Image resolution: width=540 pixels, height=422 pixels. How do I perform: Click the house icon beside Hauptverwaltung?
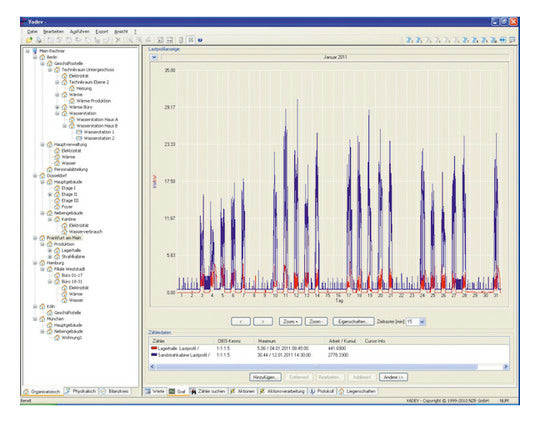(x=50, y=144)
